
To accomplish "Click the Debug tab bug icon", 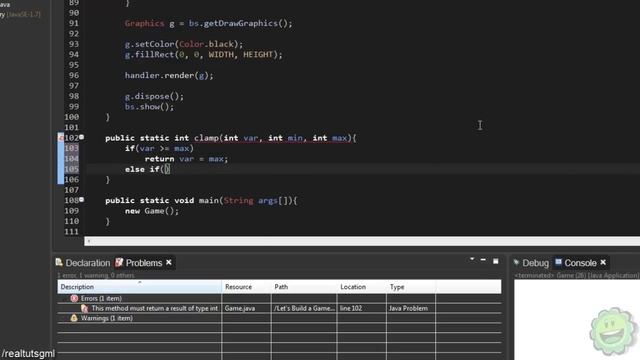I will coord(517,262).
